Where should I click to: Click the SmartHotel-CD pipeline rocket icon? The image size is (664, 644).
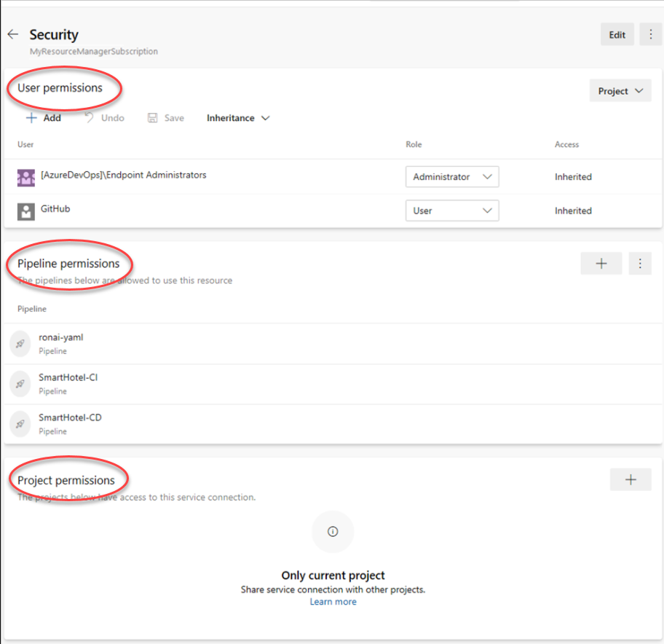pos(20,424)
